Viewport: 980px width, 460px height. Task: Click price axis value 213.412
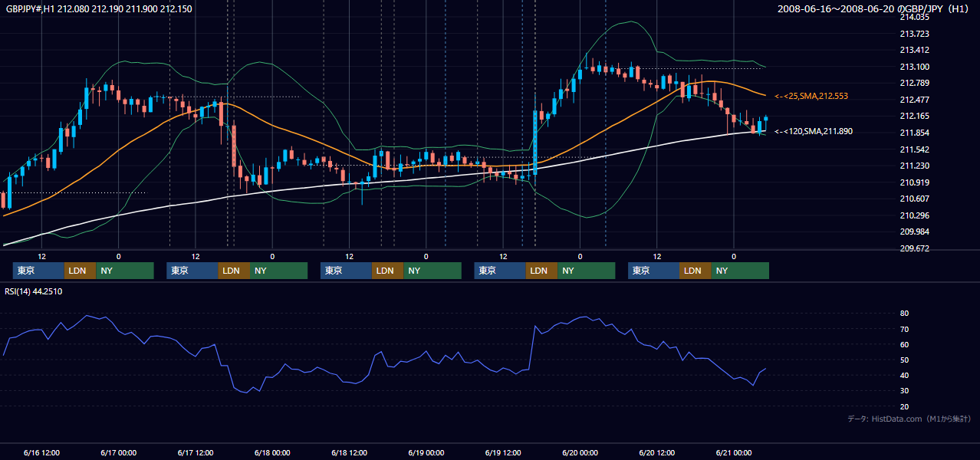point(914,50)
